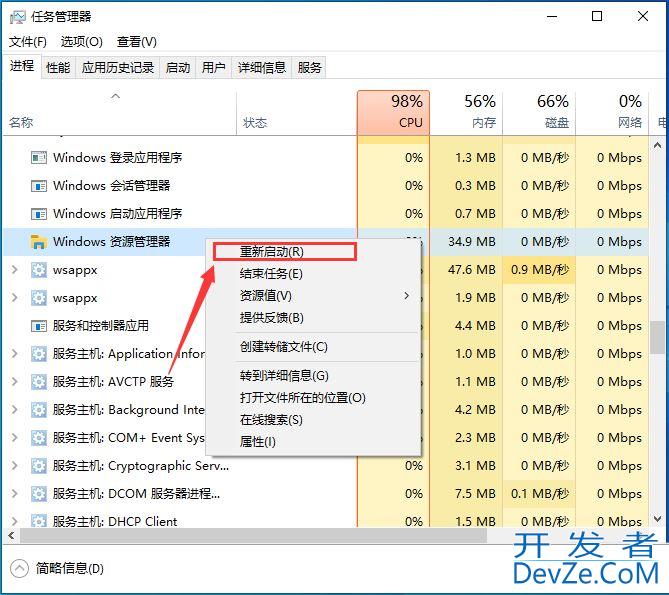Image resolution: width=669 pixels, height=595 pixels.
Task: Click the gear icon for 服务主机: Application Information
Action: coord(39,354)
